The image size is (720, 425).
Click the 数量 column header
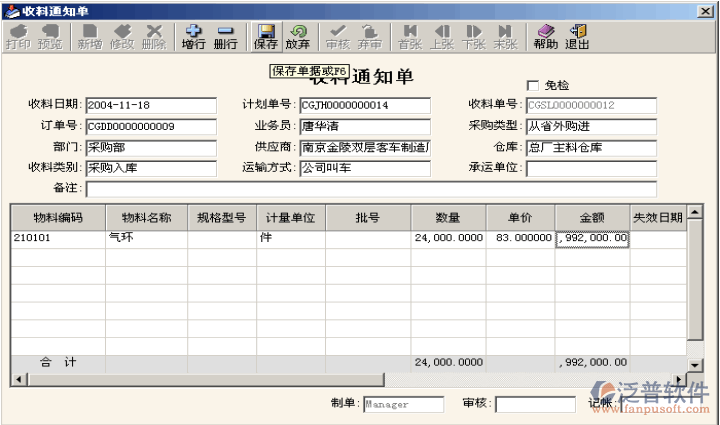[x=448, y=217]
